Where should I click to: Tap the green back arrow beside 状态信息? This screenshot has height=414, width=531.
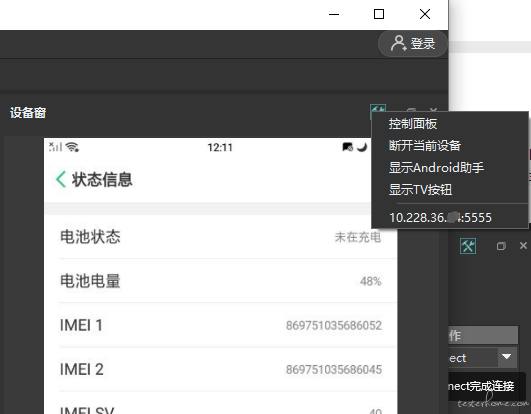(61, 179)
